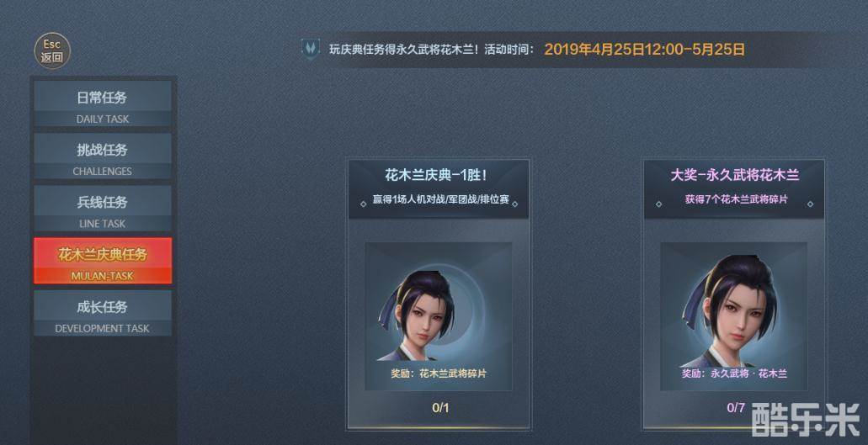Open the 日常任务 Daily Task tab
868x445 pixels.
coord(103,104)
